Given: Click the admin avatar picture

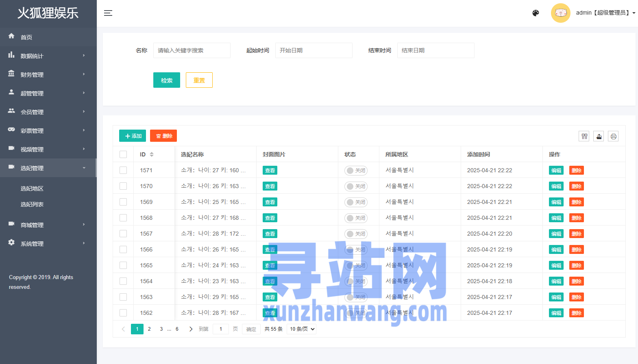Looking at the screenshot, I should [561, 13].
